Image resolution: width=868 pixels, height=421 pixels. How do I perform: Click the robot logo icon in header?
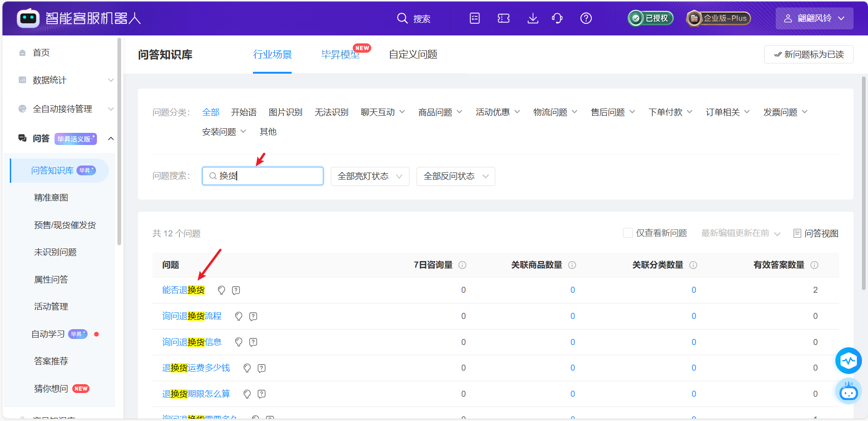coord(28,18)
